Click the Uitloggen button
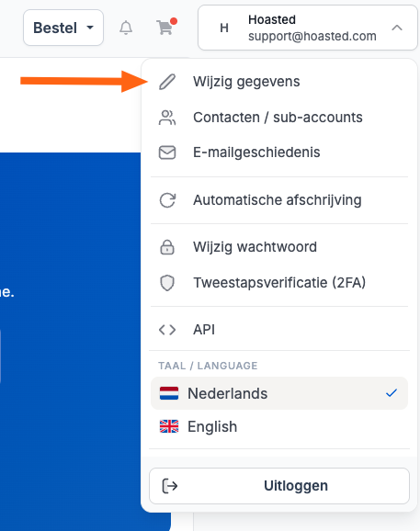Image resolution: width=420 pixels, height=531 pixels. 279,486
